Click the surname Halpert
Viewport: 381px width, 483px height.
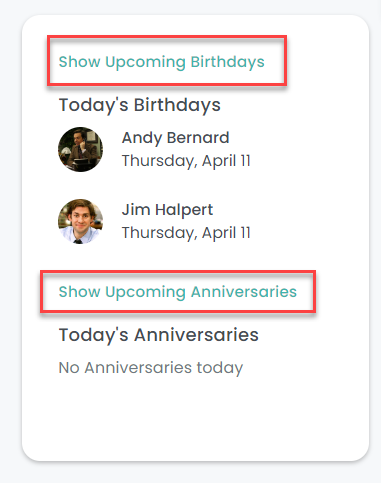pos(184,210)
